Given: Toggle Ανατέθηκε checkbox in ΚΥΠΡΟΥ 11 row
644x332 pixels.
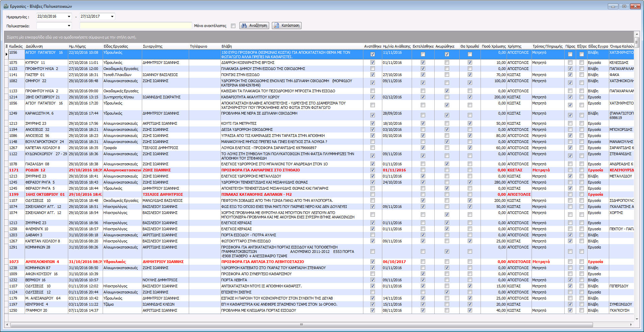Looking at the screenshot, I should click(x=372, y=63).
